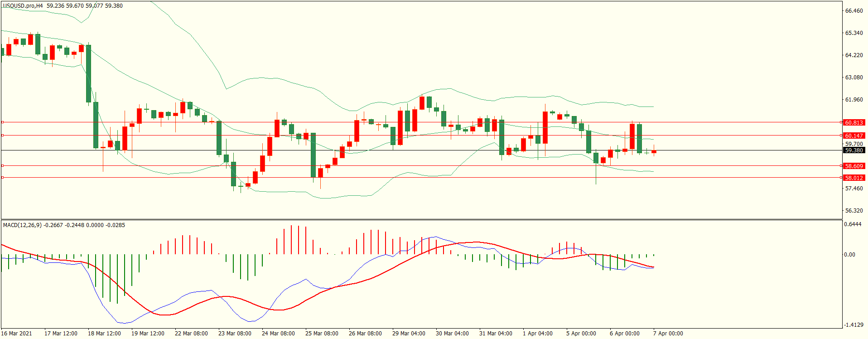Image resolution: width=868 pixels, height=339 pixels.
Task: Click the 19 Mar 12:00 time label
Action: tap(148, 334)
